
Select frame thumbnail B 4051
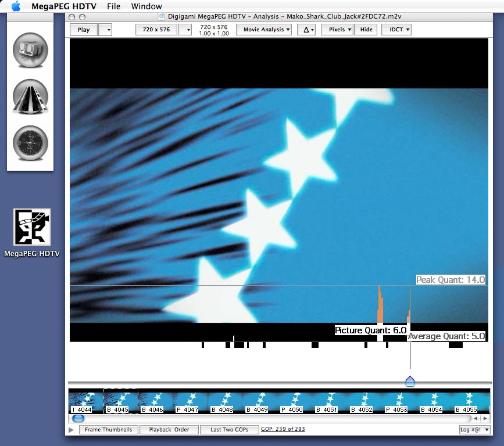pyautogui.click(x=331, y=401)
